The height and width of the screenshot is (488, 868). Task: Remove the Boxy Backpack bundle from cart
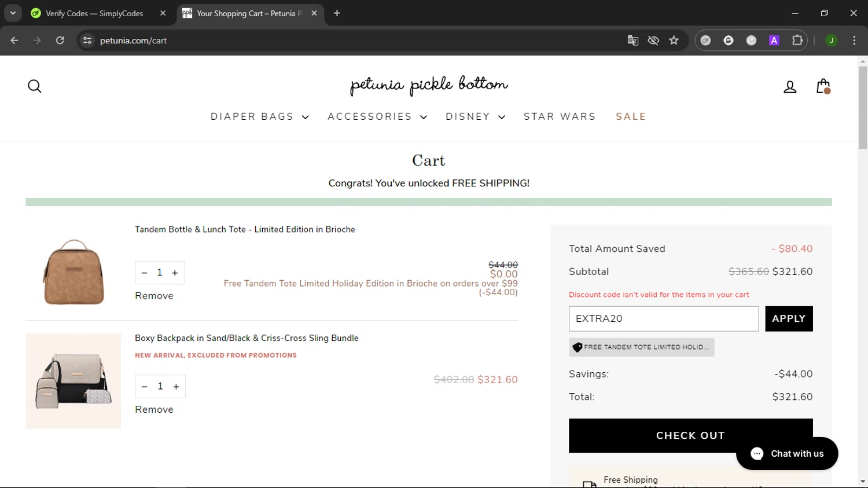(x=154, y=410)
